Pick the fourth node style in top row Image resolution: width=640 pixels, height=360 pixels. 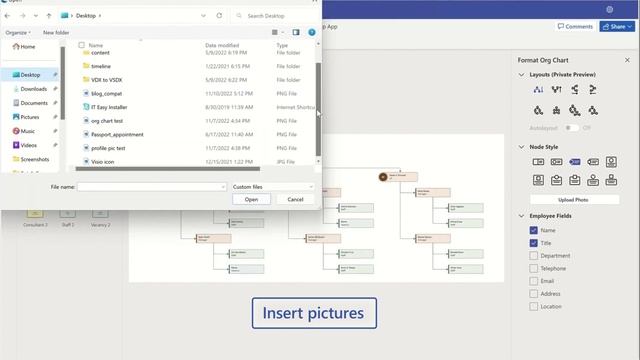(x=593, y=162)
